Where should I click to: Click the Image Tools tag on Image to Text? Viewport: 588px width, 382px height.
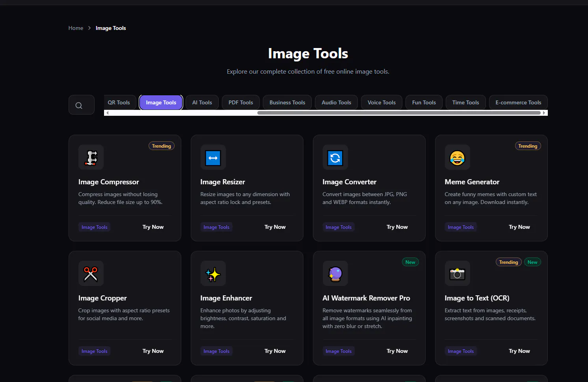point(461,351)
